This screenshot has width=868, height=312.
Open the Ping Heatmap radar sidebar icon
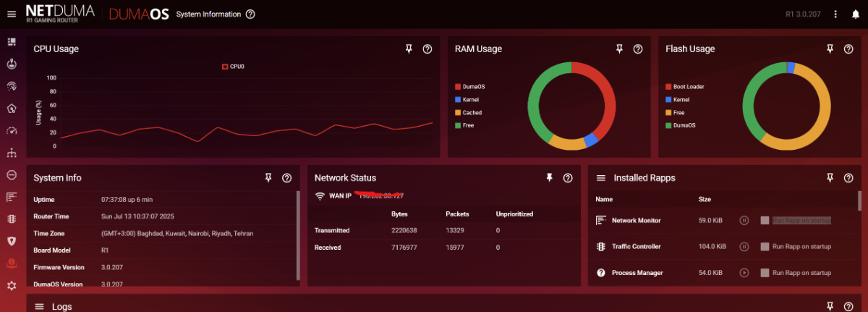coord(11,86)
